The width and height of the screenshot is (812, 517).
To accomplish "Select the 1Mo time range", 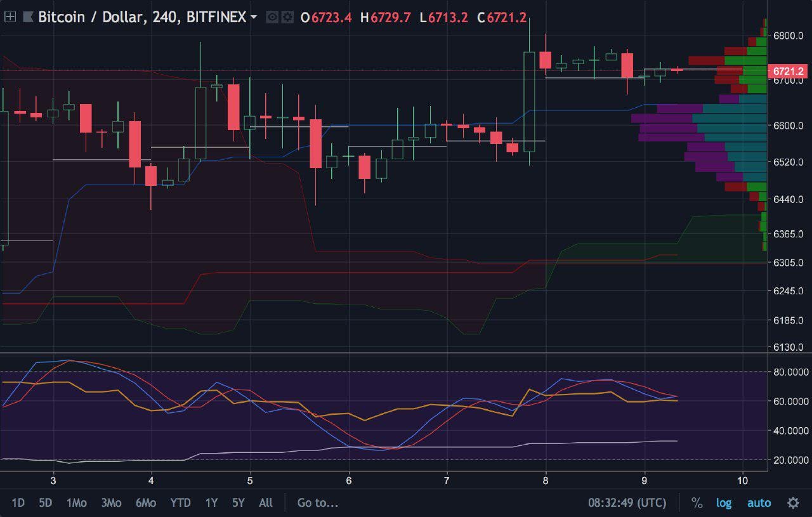I will pyautogui.click(x=76, y=503).
